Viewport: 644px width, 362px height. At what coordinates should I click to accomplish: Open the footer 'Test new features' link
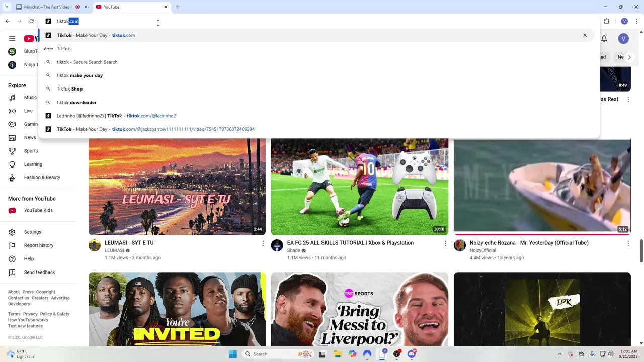tap(26, 326)
